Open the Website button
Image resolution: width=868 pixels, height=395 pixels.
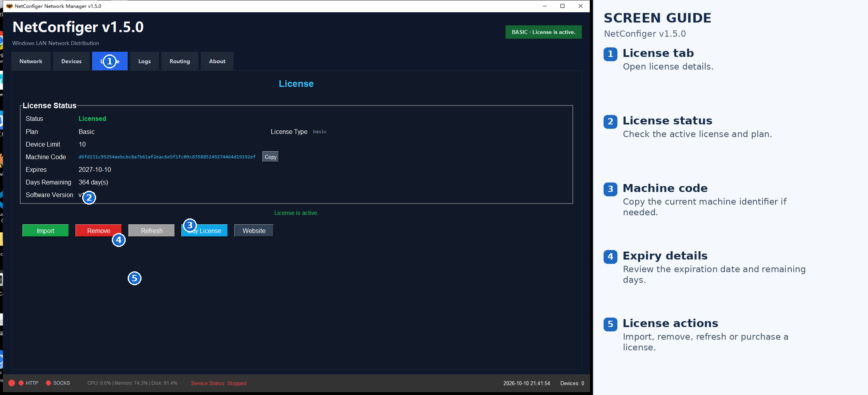coord(254,231)
